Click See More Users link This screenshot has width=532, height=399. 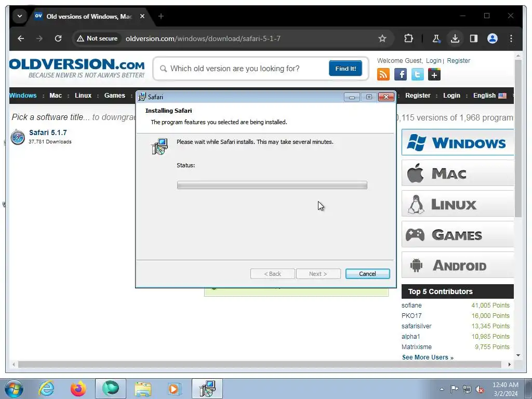[x=428, y=357]
